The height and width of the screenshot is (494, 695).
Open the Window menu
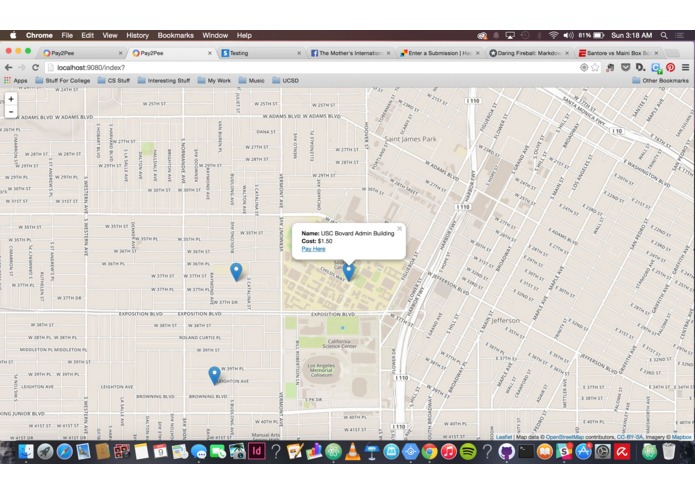215,35
